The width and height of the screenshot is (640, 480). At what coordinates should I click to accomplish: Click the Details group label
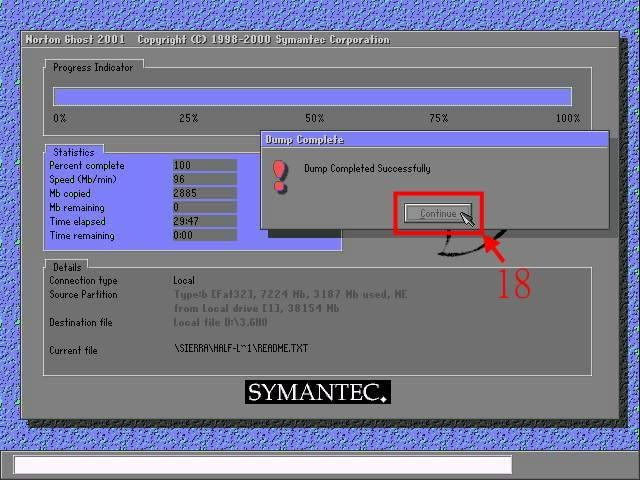[67, 267]
